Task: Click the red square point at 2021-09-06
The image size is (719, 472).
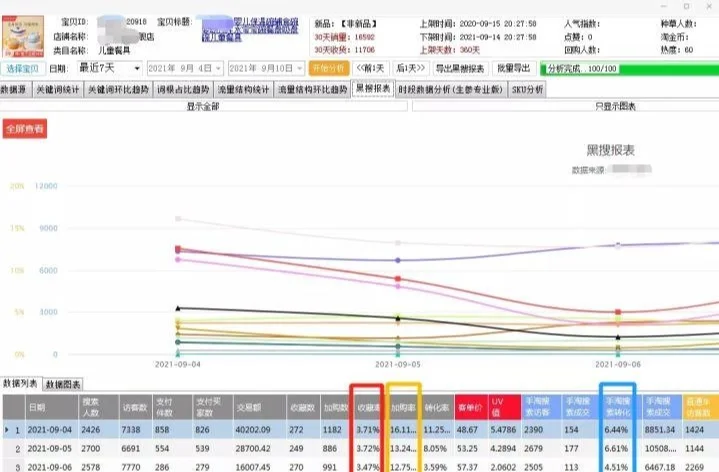Action: click(x=618, y=312)
